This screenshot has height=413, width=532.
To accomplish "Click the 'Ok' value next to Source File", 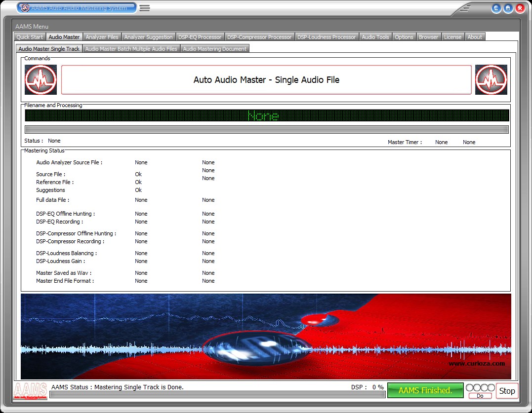I will click(x=138, y=174).
